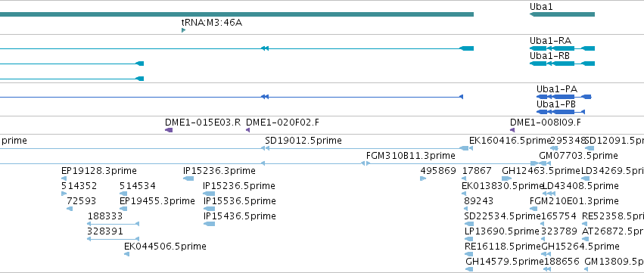Select the RE16118.5prime EST feature
The image size is (644, 273).
pos(469,254)
